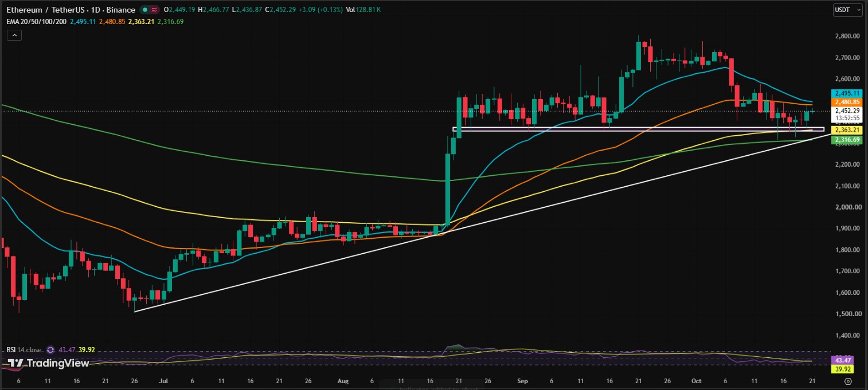Click the green 2,316.69 EMA price label

(x=846, y=140)
